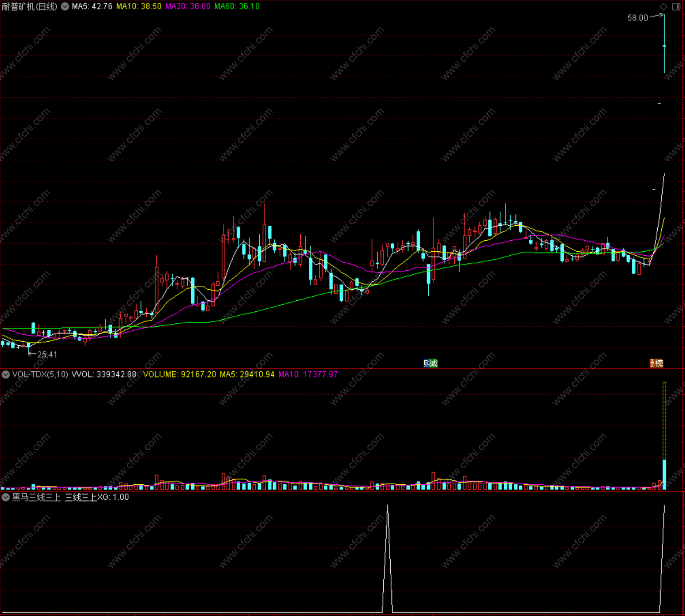Click the 榜 event marker on the chart
Screen dimensions: 685x616
[660, 363]
